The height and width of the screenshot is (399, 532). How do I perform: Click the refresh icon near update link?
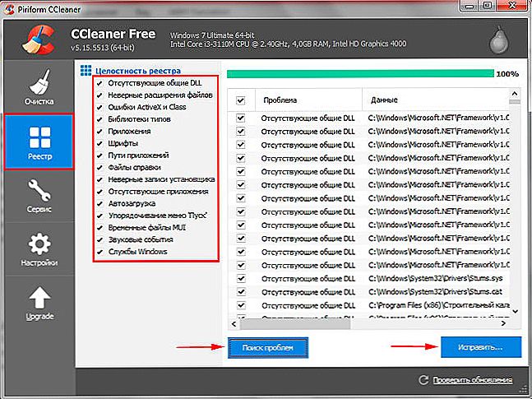(423, 379)
